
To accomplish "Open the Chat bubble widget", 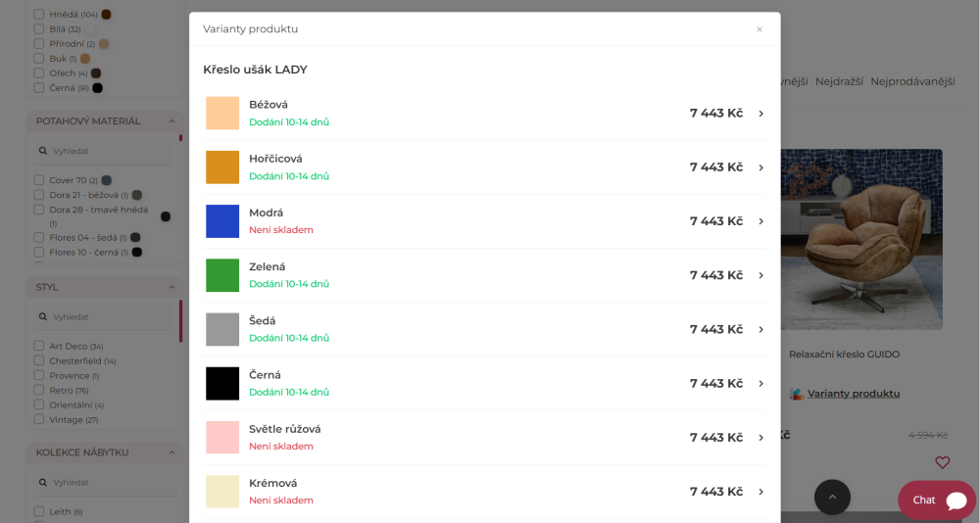I will point(936,499).
